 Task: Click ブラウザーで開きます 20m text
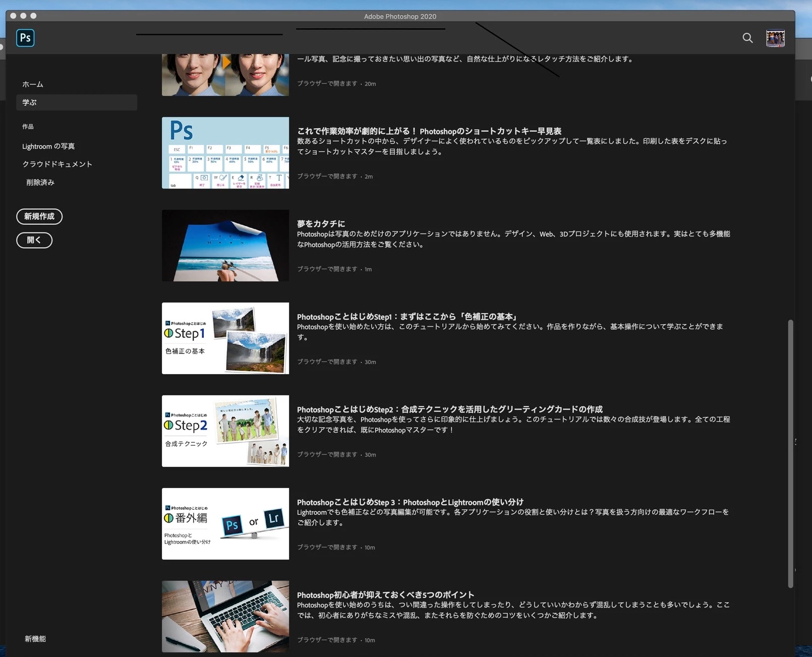pos(336,84)
